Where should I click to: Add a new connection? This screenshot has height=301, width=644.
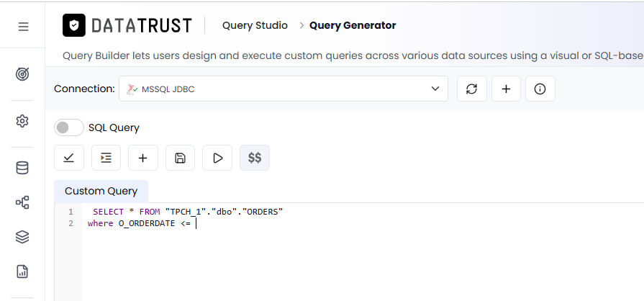506,89
